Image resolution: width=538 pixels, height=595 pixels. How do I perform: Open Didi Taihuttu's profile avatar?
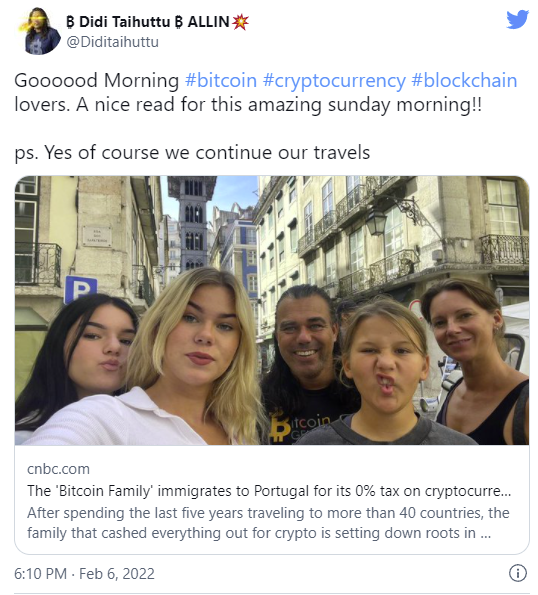pyautogui.click(x=39, y=31)
